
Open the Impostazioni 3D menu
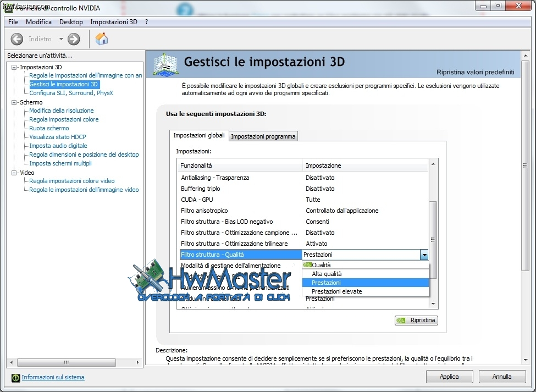click(x=114, y=22)
